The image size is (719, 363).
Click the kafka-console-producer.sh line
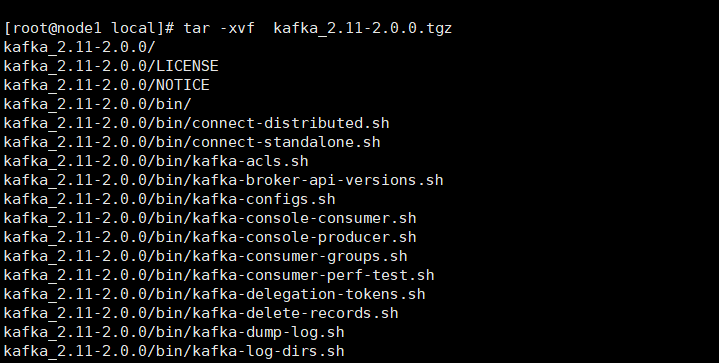pyautogui.click(x=210, y=237)
